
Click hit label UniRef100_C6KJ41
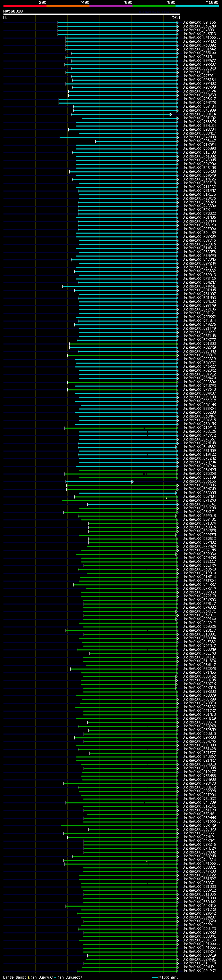(199, 504)
